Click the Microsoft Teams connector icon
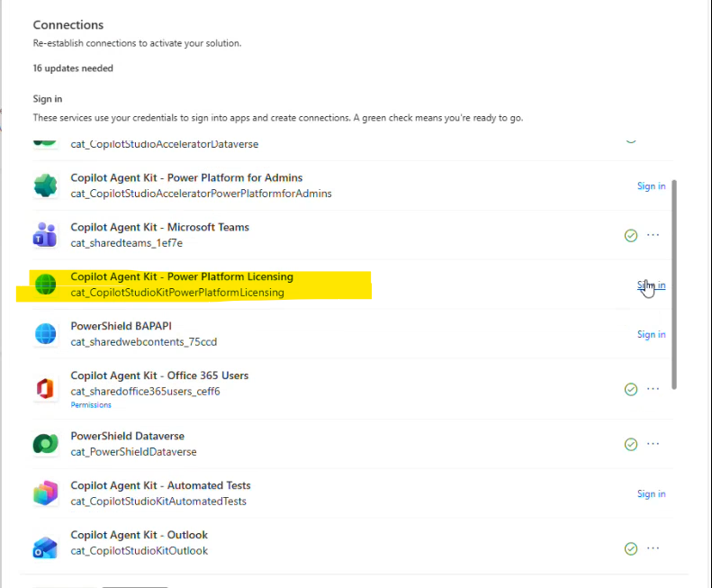712x588 pixels. click(45, 235)
